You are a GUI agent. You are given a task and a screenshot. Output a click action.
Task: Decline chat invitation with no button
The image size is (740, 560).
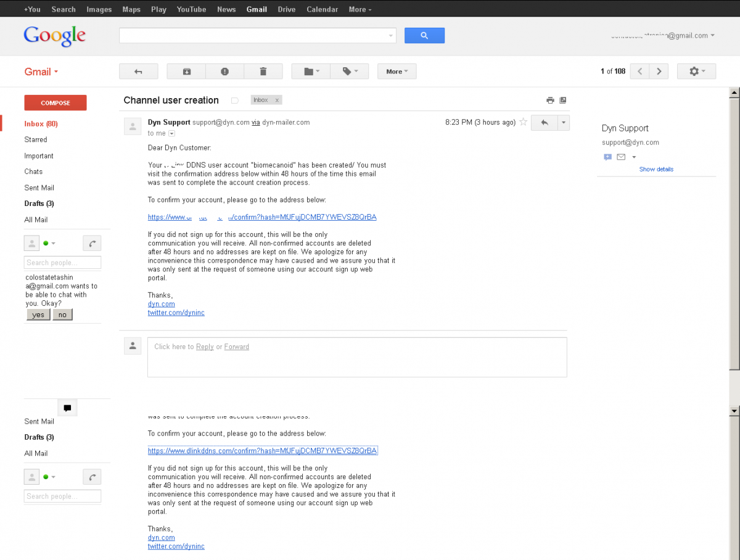[x=62, y=315]
